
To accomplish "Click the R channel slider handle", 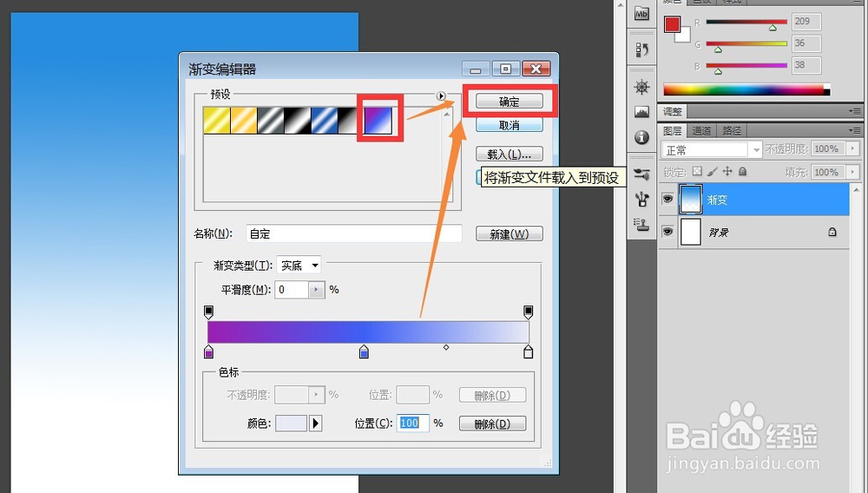I will click(x=773, y=28).
